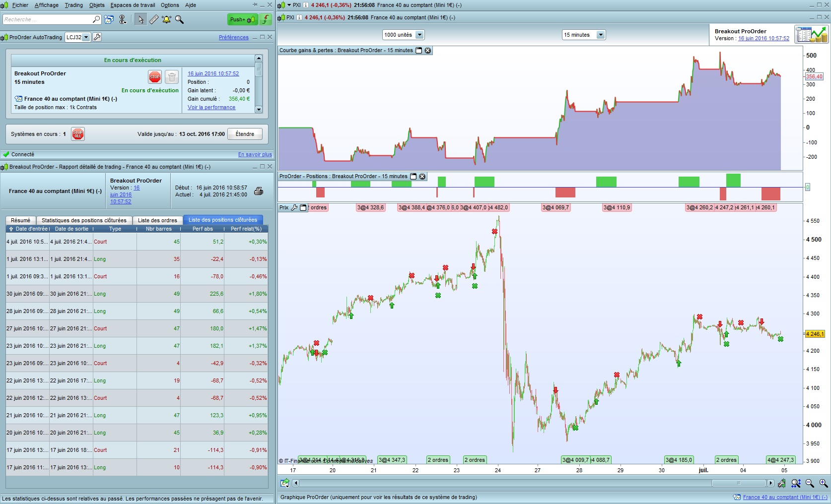Close the ProOrder Positions indicator panel
Screen dimensions: 831x504
click(x=422, y=177)
